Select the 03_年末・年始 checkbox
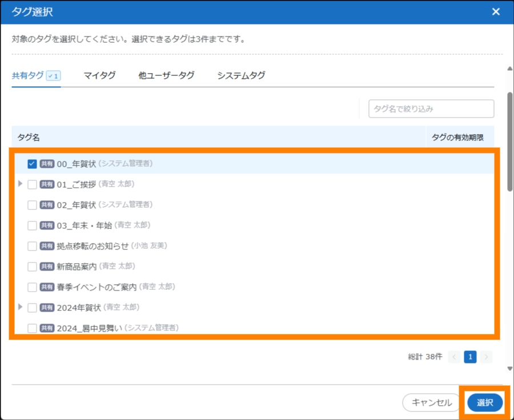The image size is (514, 420). coord(33,225)
